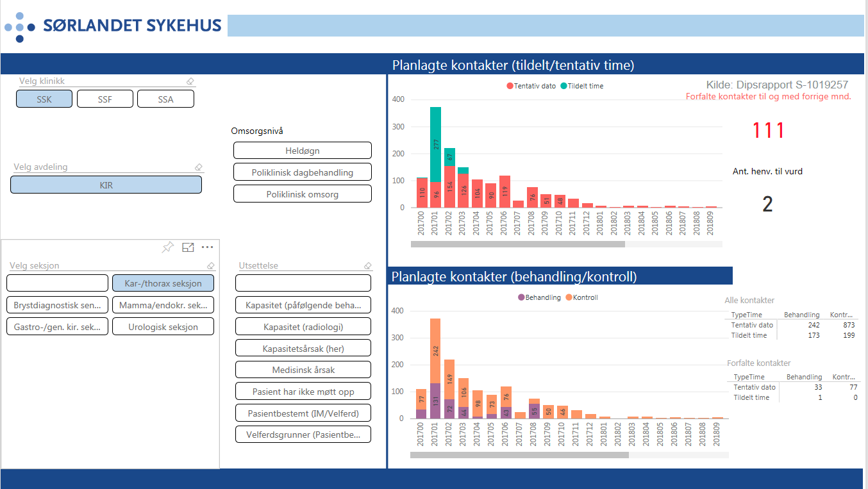Viewport: 868px width, 489px height.
Task: Open more options ellipsis on seksjon visual
Action: point(207,247)
